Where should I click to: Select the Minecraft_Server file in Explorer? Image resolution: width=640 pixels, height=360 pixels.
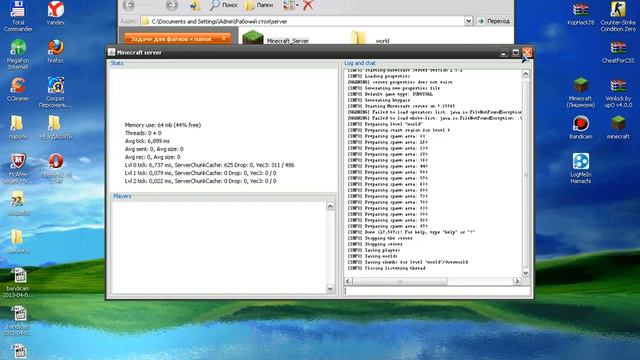click(276, 38)
